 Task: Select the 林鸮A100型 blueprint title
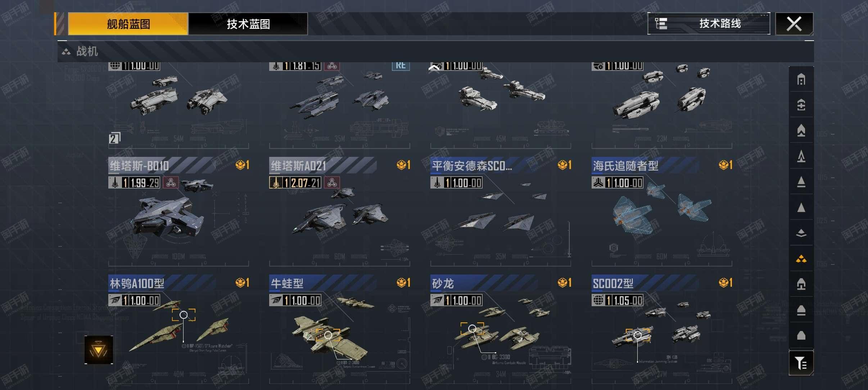(137, 284)
